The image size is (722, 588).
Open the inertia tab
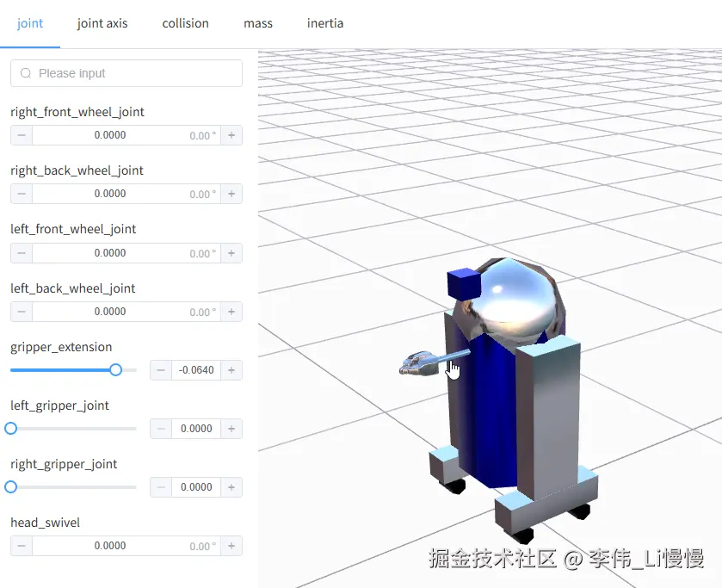coord(325,23)
